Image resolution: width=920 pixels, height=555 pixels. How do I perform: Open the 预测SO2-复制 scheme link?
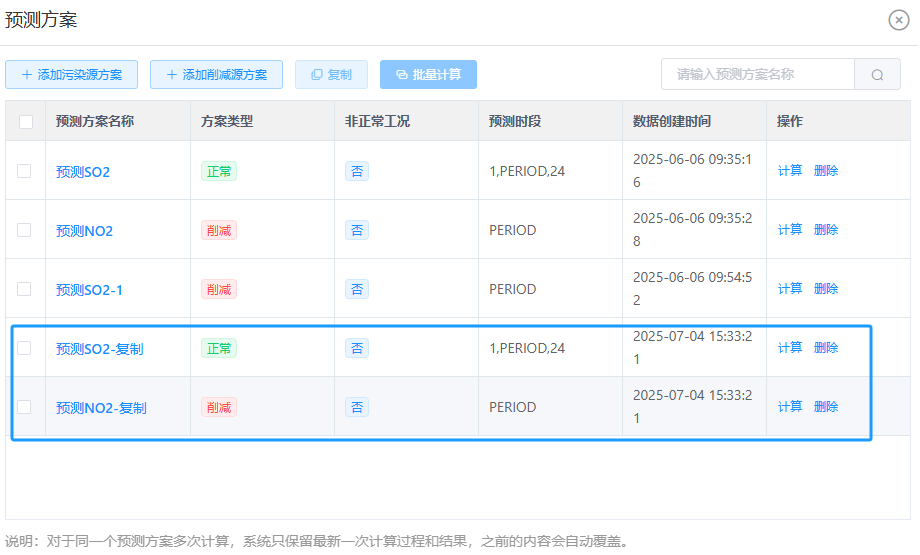point(100,349)
